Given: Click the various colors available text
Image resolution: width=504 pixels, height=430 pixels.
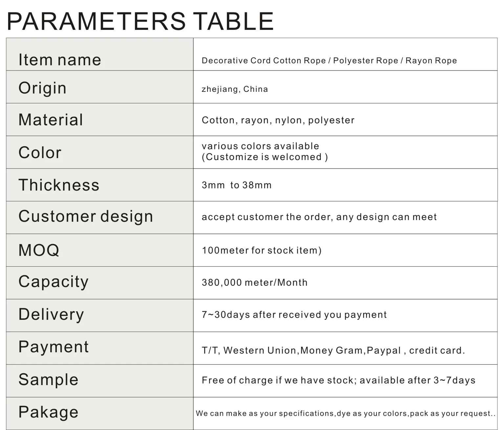Looking at the screenshot, I should pos(260,146).
